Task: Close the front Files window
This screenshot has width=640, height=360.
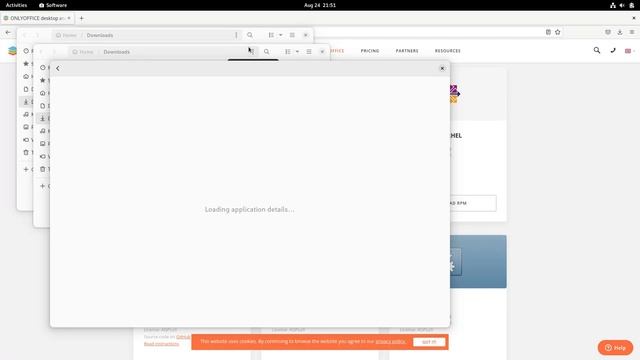Action: tap(322, 52)
